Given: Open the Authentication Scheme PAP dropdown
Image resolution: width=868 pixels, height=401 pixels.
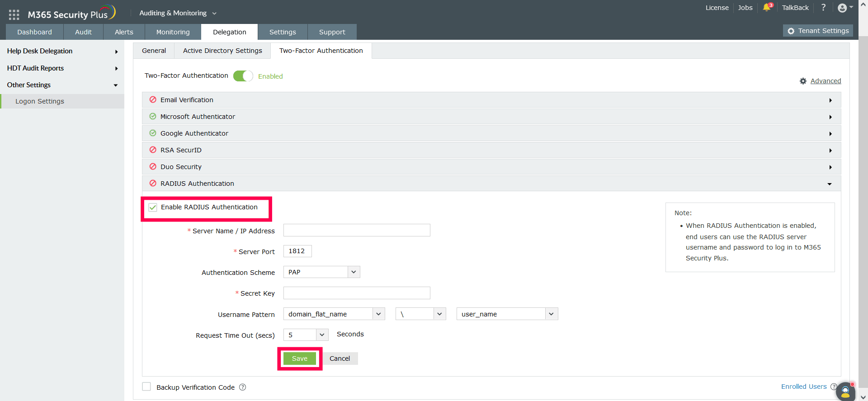Looking at the screenshot, I should [321, 272].
